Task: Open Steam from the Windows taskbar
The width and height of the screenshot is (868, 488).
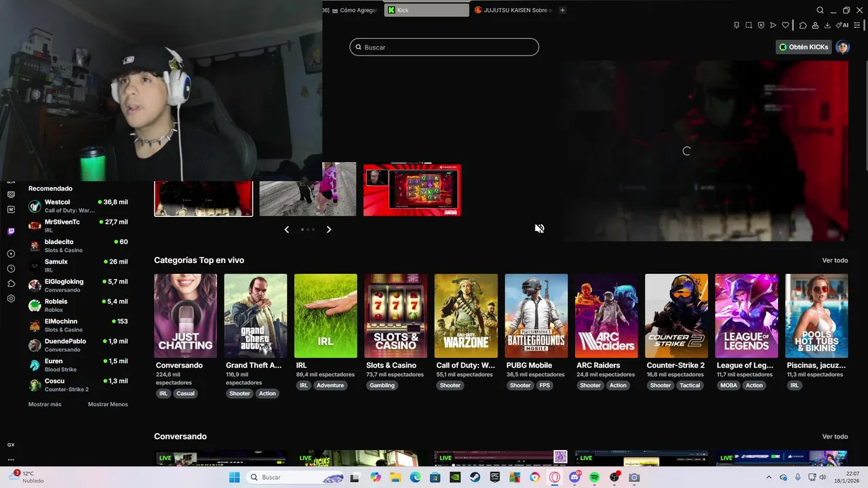Action: click(x=475, y=477)
